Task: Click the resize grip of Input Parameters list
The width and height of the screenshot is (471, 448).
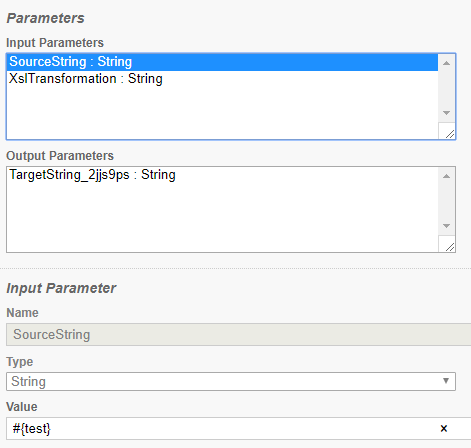Action: [x=449, y=134]
